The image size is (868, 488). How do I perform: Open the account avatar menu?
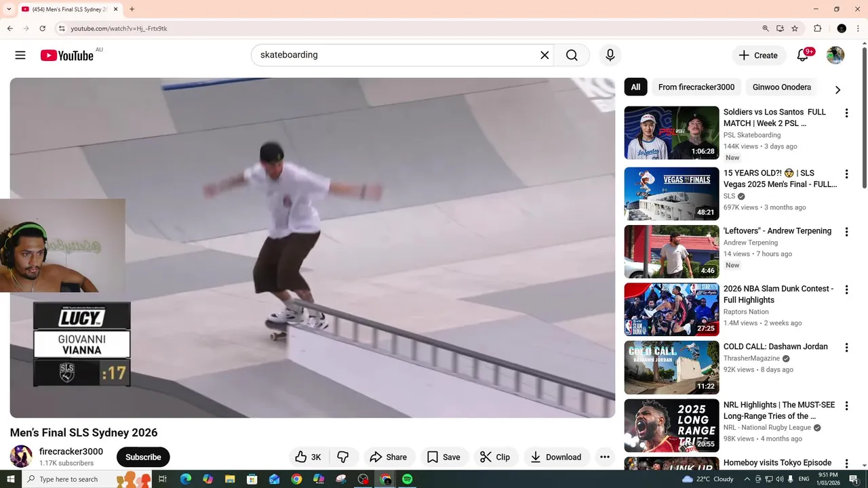click(835, 56)
